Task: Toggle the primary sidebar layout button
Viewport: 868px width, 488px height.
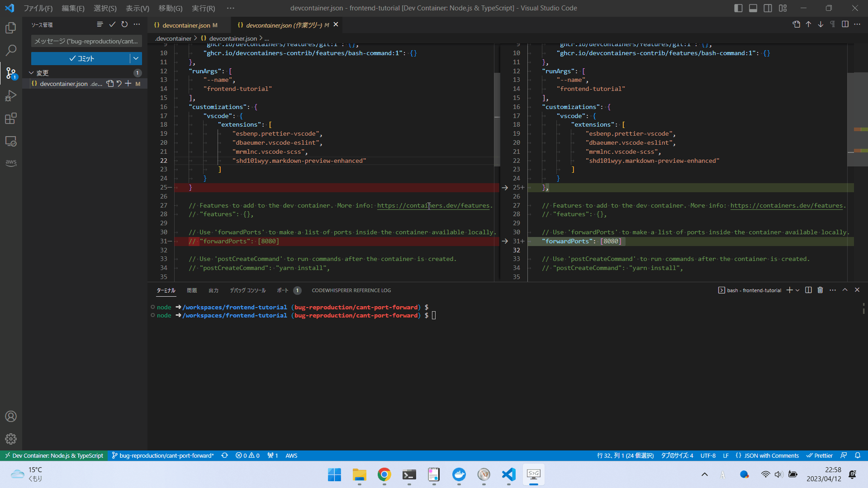Action: pyautogui.click(x=738, y=8)
